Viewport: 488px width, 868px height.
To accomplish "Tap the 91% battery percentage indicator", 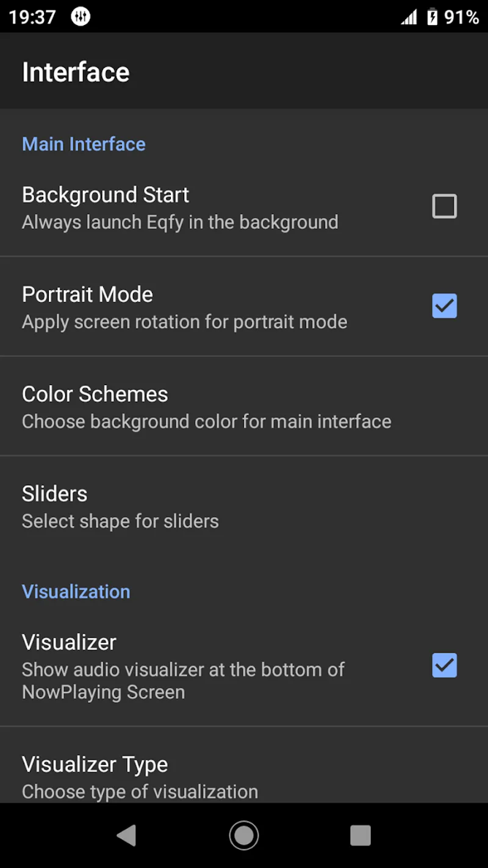I will [x=461, y=16].
